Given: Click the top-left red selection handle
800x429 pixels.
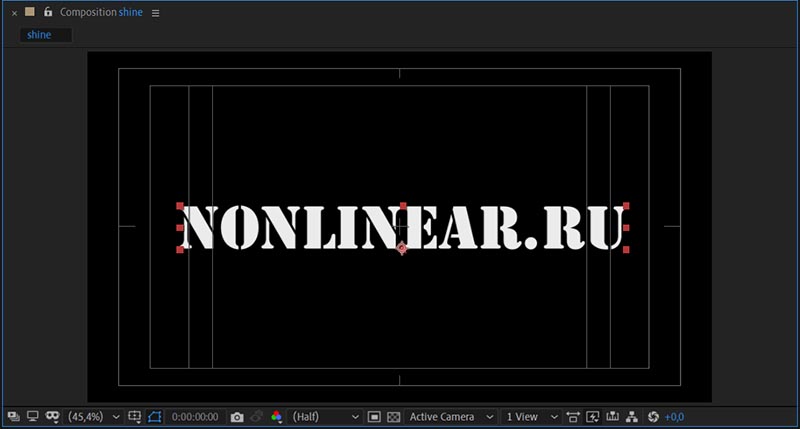Looking at the screenshot, I should (180, 206).
